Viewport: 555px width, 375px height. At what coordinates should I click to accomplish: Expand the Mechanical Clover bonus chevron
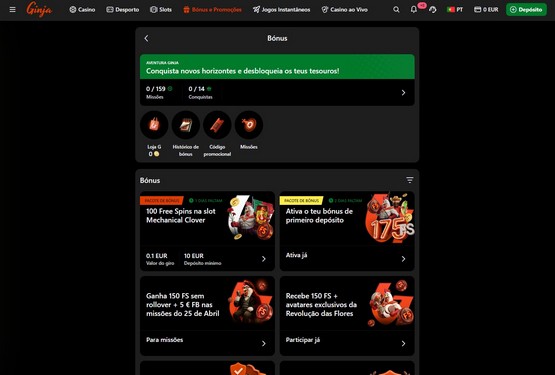coord(264,259)
